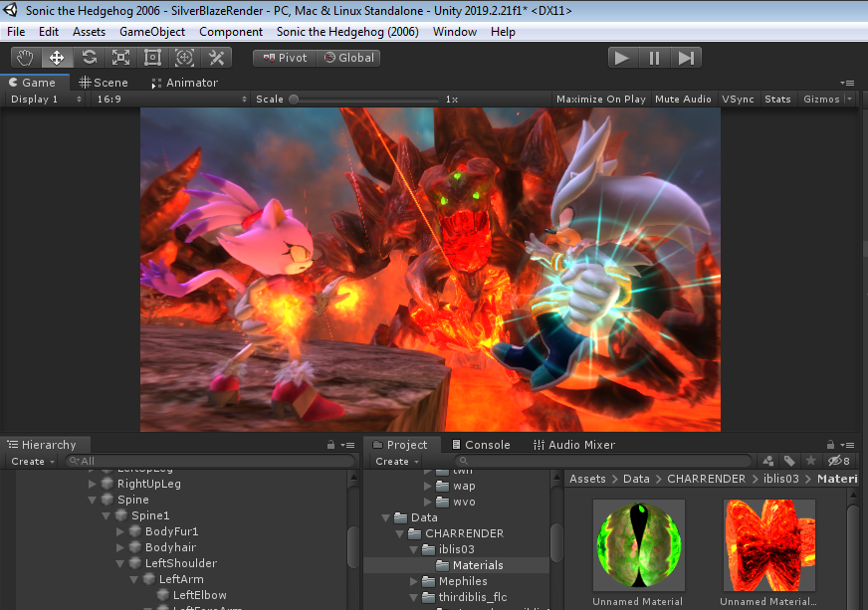Expand the RightUpLeg hierarchy node
This screenshot has width=868, height=610.
[92, 484]
